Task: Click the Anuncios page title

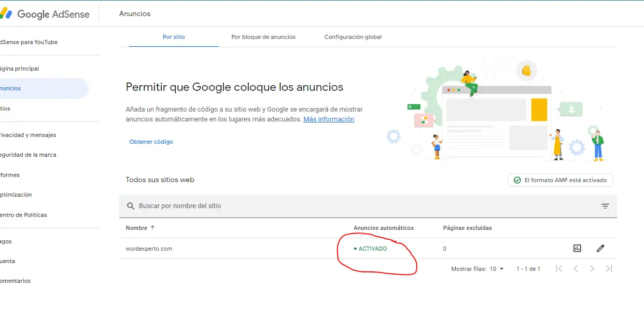Action: click(135, 14)
